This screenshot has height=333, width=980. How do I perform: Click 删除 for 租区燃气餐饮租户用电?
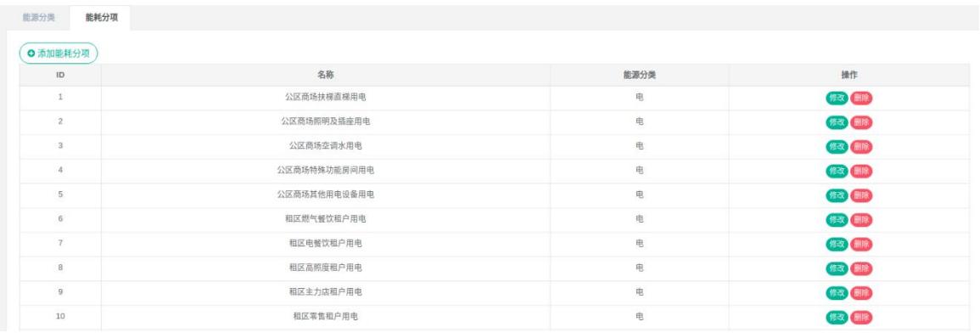(861, 220)
